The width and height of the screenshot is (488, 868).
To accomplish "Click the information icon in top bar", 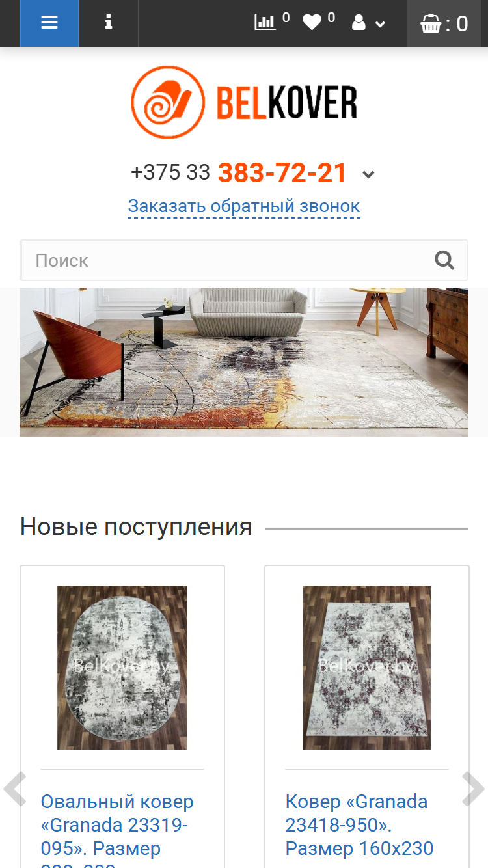I will click(x=109, y=23).
